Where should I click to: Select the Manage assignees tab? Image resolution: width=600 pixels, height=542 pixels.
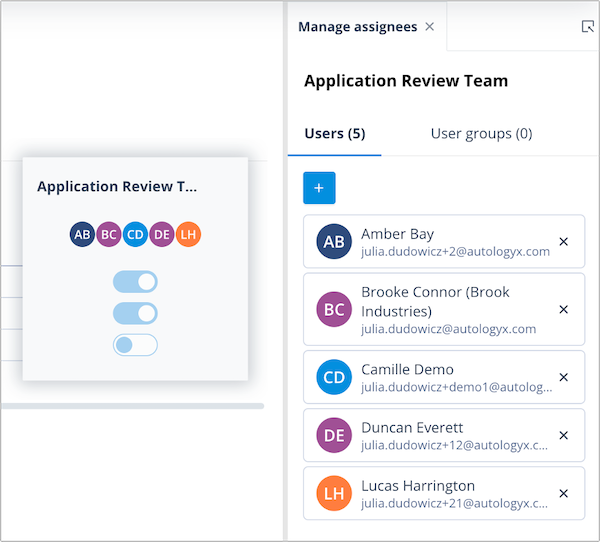pyautogui.click(x=357, y=27)
